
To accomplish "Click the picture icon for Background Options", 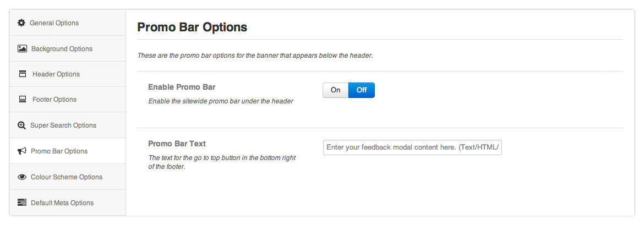I will [22, 48].
